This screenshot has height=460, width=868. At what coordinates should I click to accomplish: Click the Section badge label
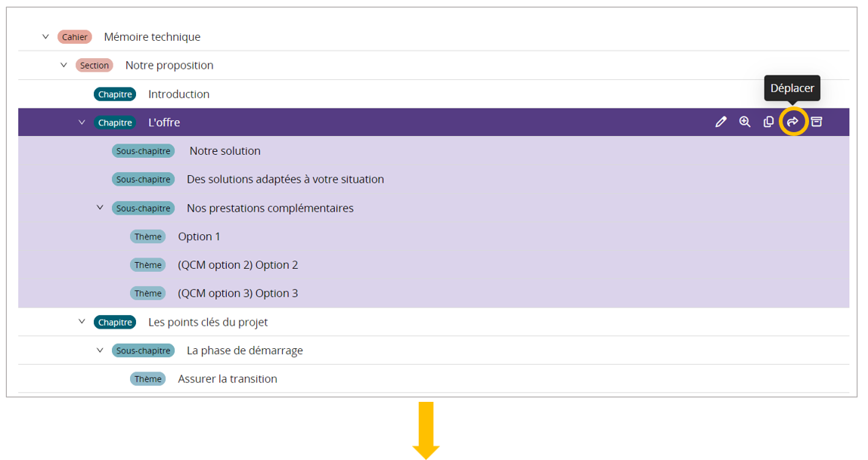95,66
